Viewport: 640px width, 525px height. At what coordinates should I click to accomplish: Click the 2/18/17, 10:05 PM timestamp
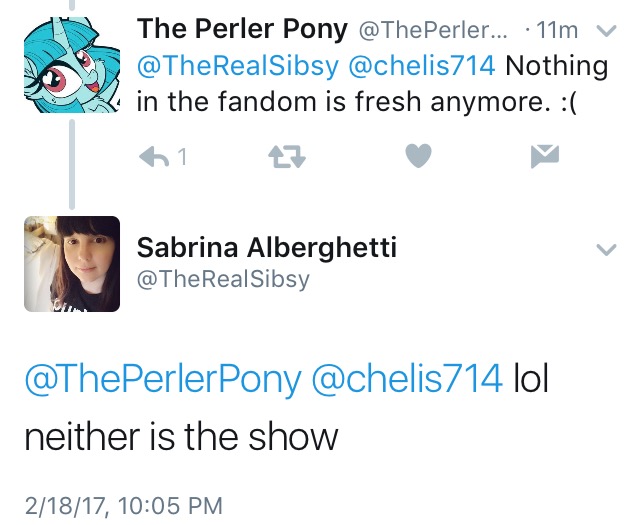(123, 503)
